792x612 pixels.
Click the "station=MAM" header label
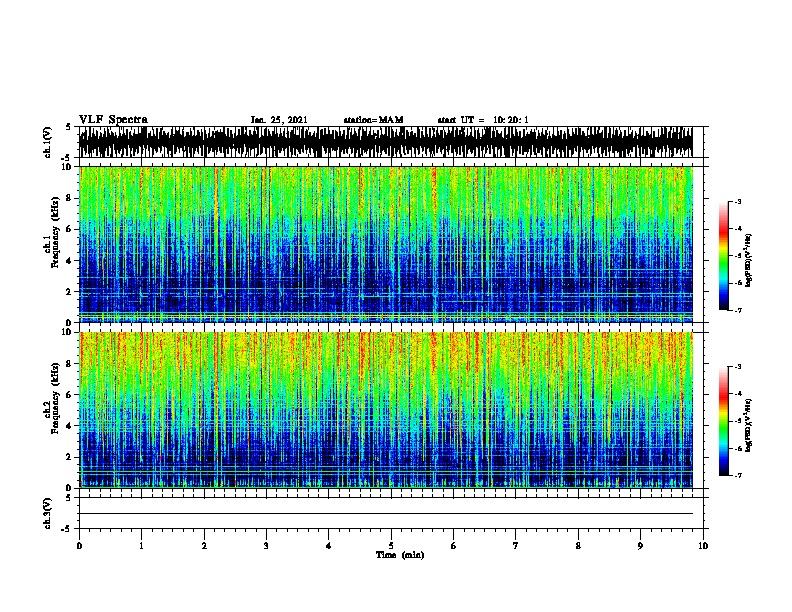[x=373, y=120]
